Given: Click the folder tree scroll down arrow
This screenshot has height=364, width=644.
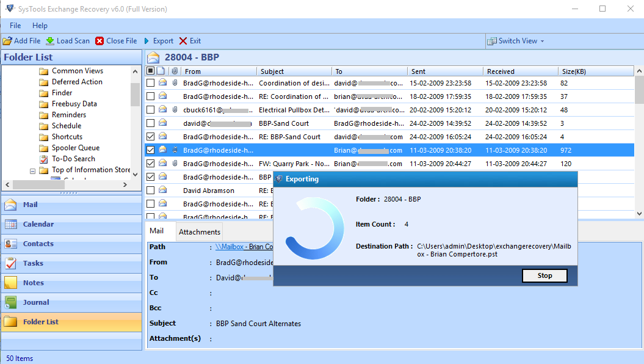Looking at the screenshot, I should coord(135,175).
